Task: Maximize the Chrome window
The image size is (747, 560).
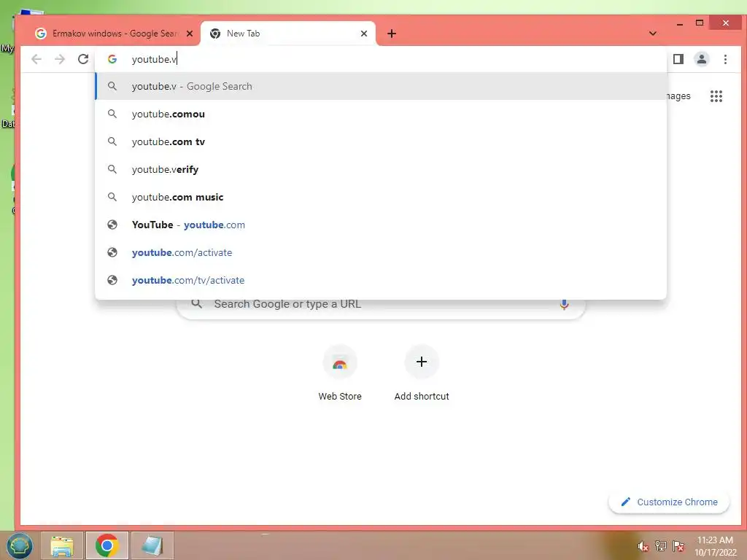Action: point(700,23)
